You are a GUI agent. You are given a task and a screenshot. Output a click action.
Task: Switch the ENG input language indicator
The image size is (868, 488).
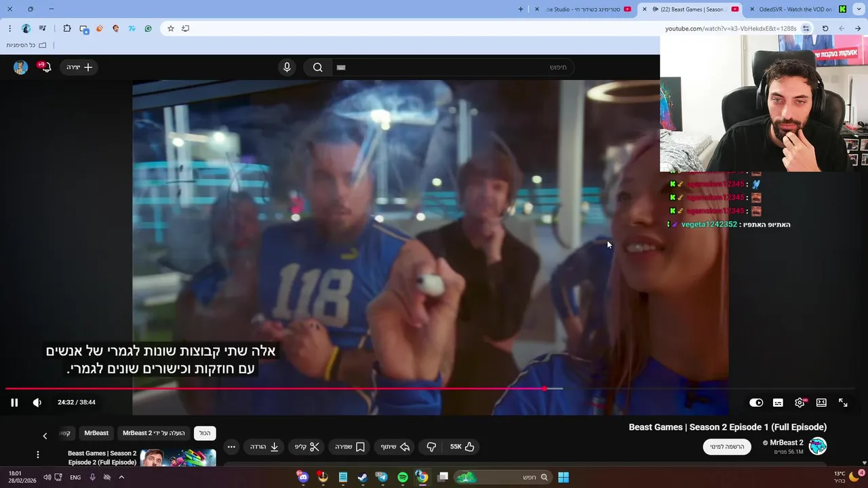pos(75,477)
